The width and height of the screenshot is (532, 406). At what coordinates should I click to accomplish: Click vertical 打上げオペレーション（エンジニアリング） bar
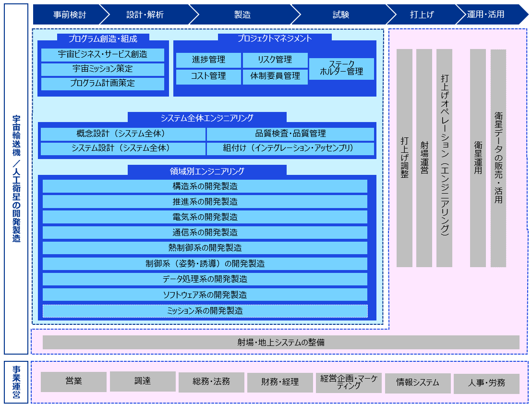click(445, 158)
